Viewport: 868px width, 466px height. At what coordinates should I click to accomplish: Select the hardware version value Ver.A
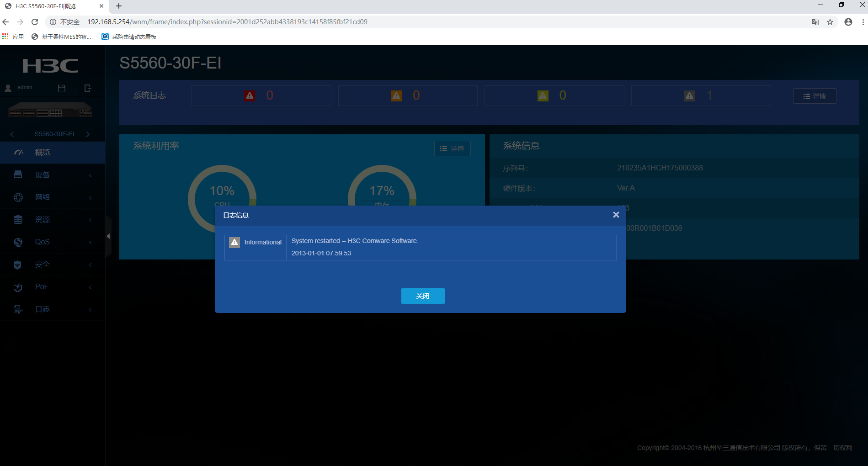pos(626,188)
